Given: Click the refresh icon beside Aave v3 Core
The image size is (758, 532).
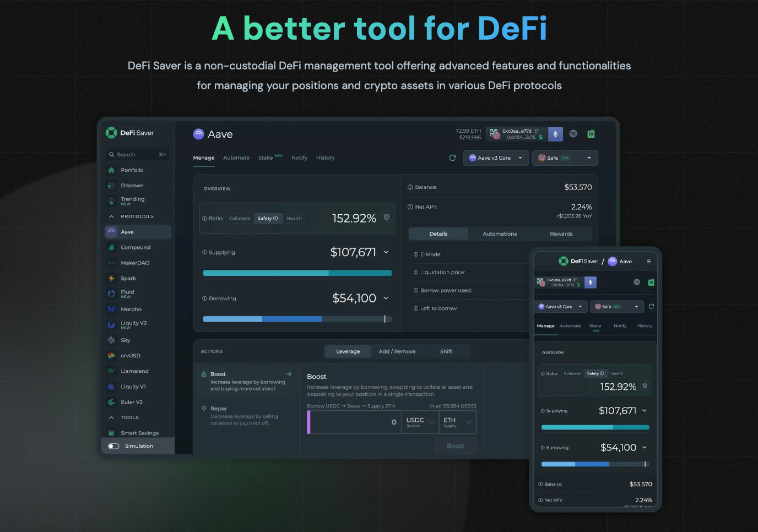Looking at the screenshot, I should [453, 158].
